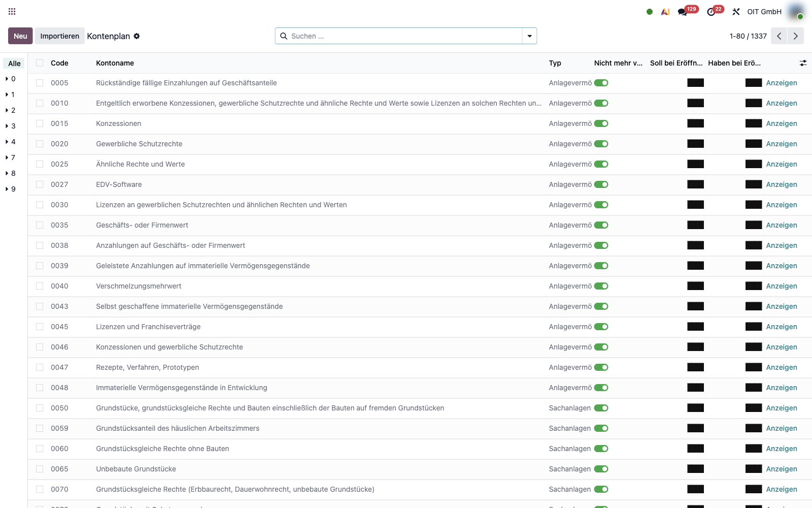The height and width of the screenshot is (508, 812).
Task: Click Anzeigen for account 0070
Action: tap(782, 489)
